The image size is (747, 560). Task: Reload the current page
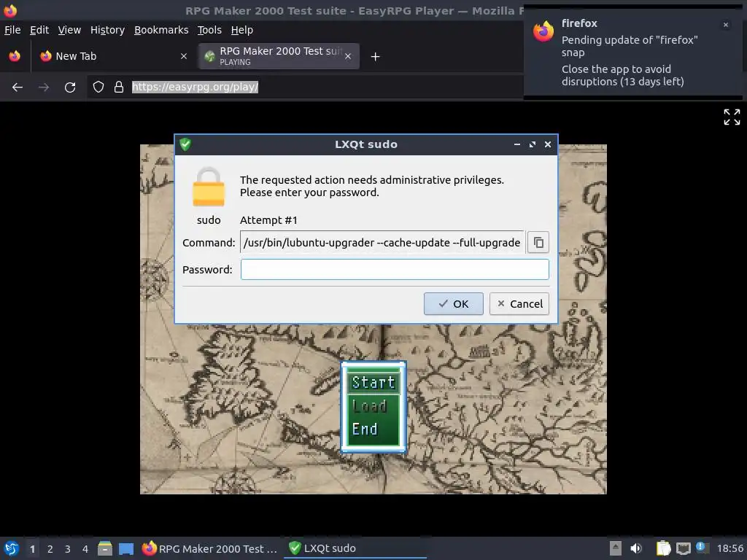(x=70, y=87)
